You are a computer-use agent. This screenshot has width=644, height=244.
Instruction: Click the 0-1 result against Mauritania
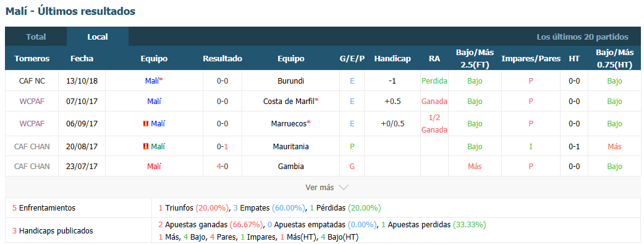click(222, 147)
